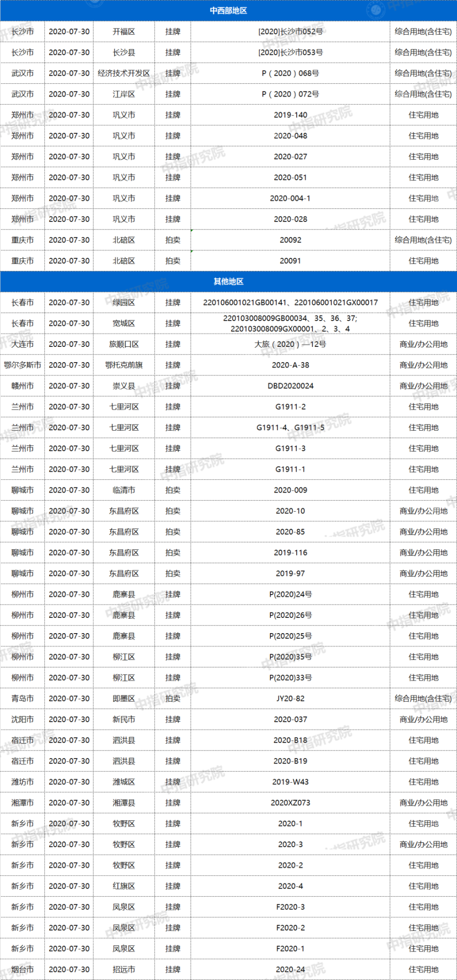Viewport: 457px width, 980px height.
Task: Select plot G1911-1
Action: pos(290,469)
